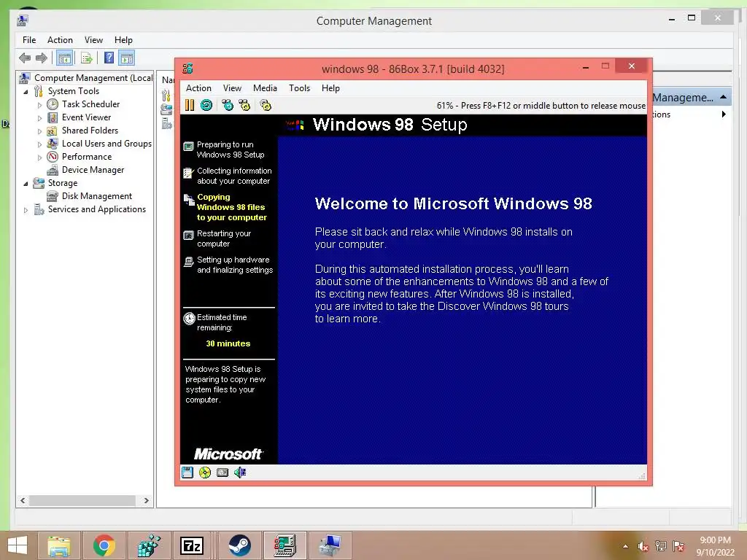747x560 pixels.
Task: Open Help menu in Computer Management
Action: point(123,40)
